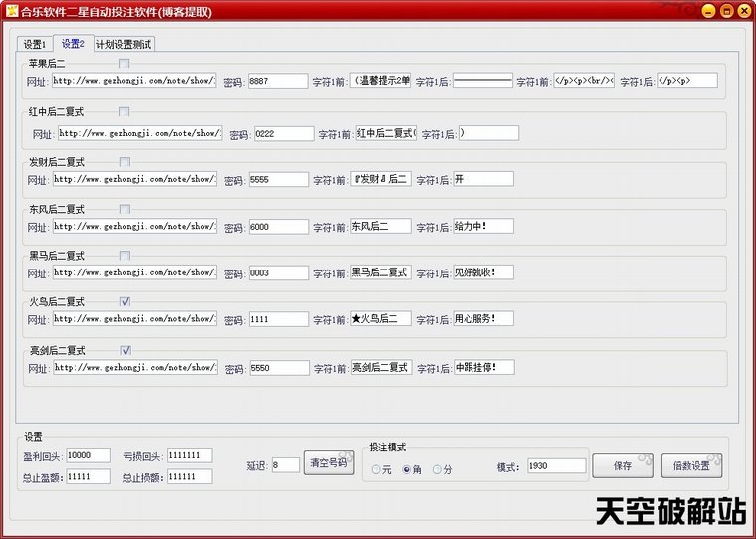Select the 盈利回头 field with 10000
Screen dimensions: 756x539
point(89,455)
